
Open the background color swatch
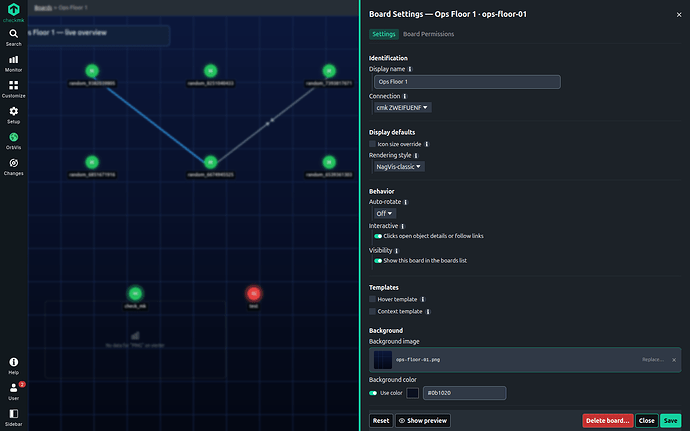click(412, 393)
